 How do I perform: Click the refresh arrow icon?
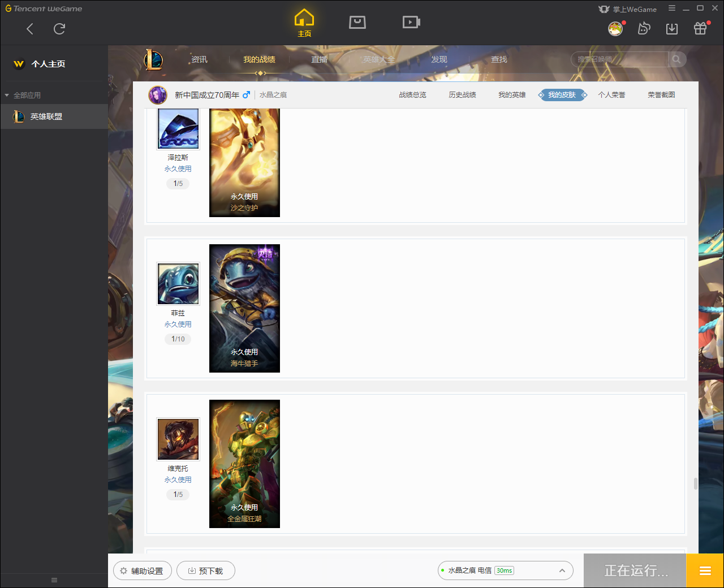tap(59, 29)
